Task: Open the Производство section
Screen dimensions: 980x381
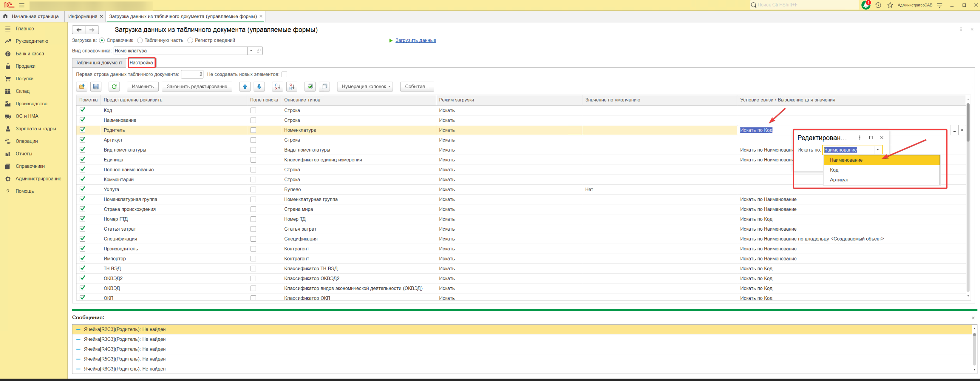Action: [32, 104]
